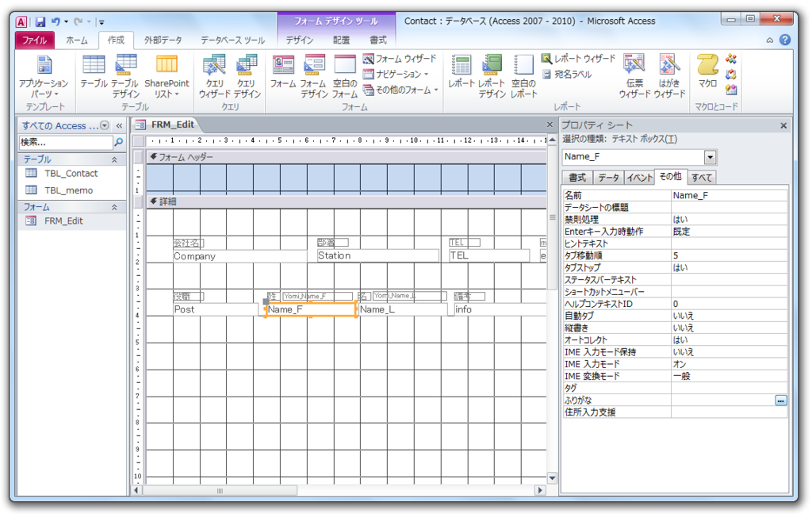The width and height of the screenshot is (812, 514).
Task: Click the navigation pane search box
Action: (65, 142)
